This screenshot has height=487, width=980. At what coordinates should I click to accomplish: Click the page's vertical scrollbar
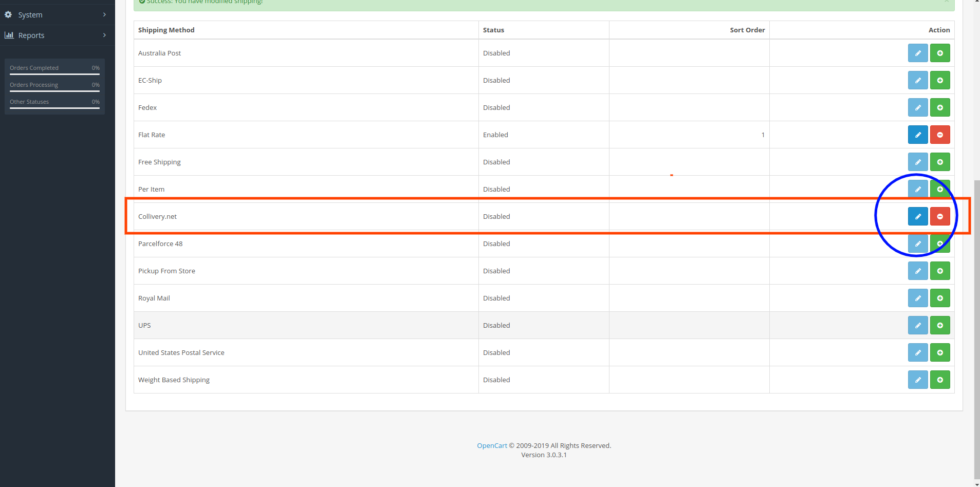click(976, 329)
